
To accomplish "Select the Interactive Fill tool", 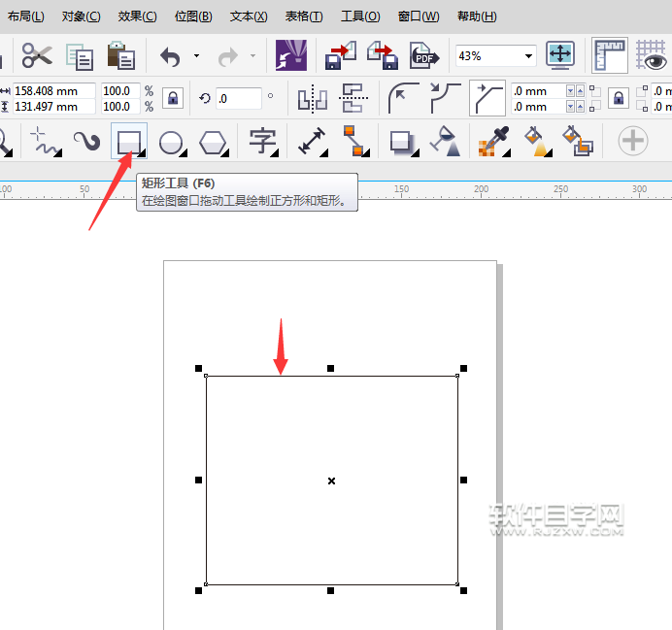I will tap(537, 141).
